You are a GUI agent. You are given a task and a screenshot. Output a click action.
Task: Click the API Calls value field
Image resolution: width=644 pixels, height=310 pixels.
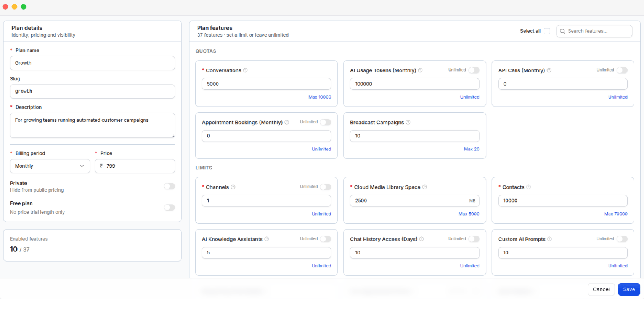[x=563, y=84]
